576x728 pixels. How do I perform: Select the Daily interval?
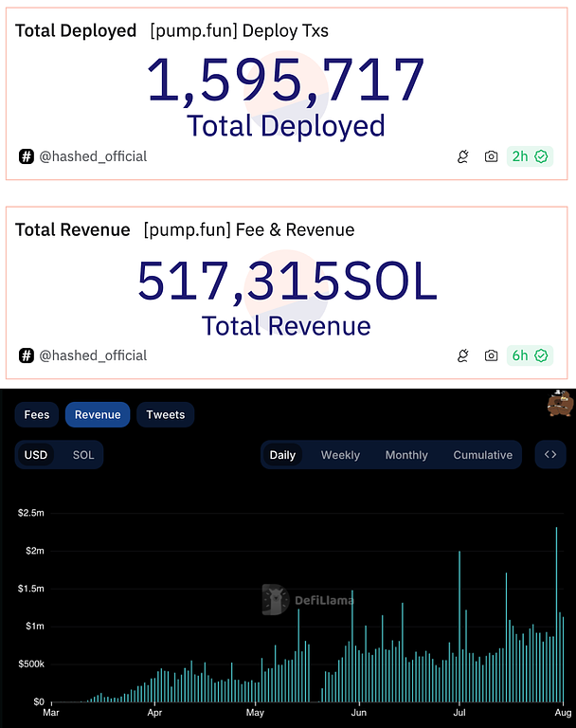[282, 455]
